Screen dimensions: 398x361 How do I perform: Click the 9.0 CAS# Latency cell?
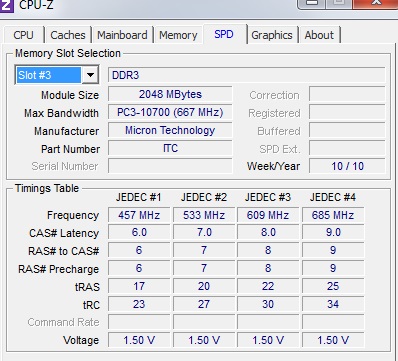(x=333, y=232)
